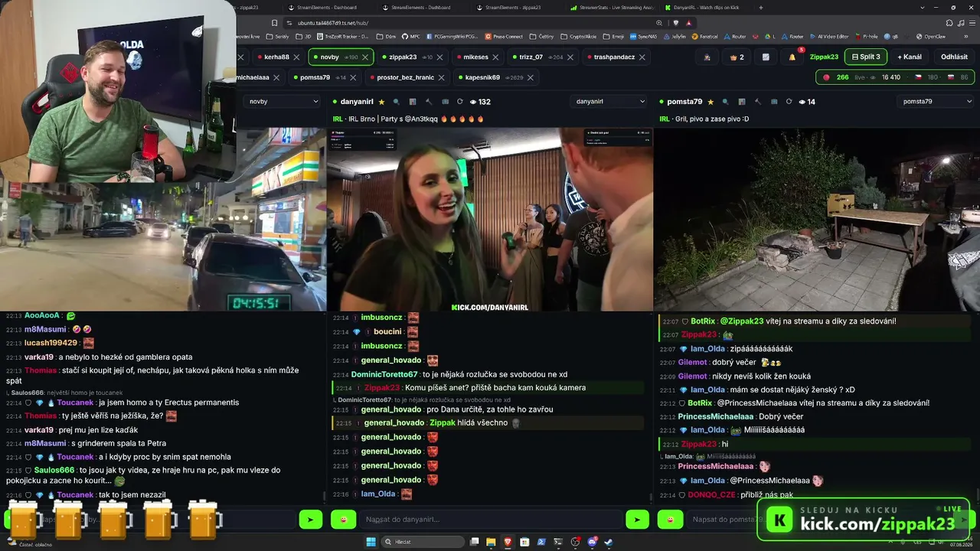Open emoji picker for pomsta79 chat
980x551 pixels.
coord(671,520)
